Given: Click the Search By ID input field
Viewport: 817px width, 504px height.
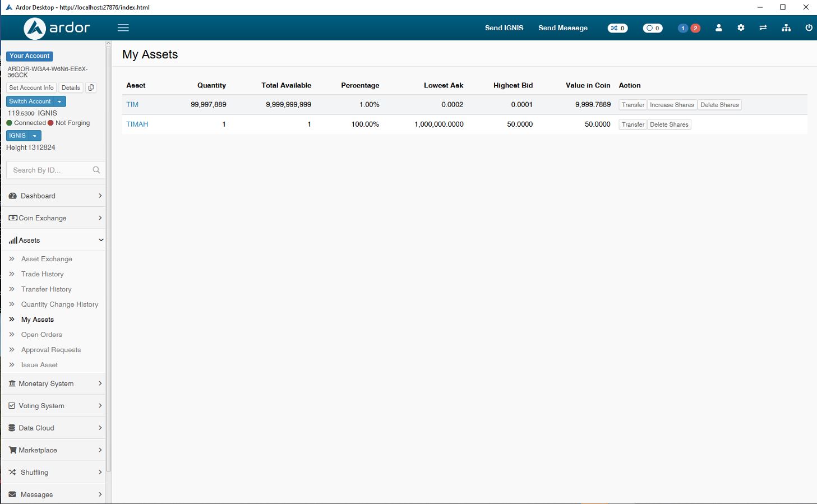Looking at the screenshot, I should click(x=49, y=170).
